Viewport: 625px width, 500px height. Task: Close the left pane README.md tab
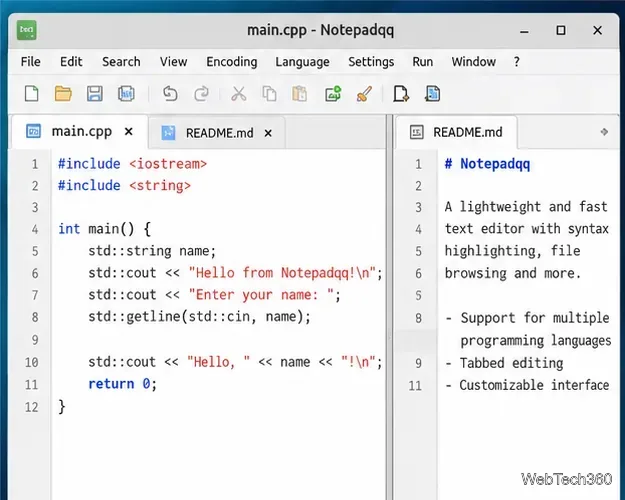tap(268, 133)
